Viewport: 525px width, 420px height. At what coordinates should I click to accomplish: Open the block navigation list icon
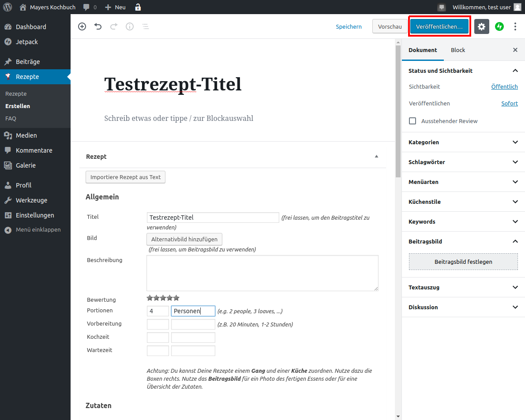pos(145,26)
